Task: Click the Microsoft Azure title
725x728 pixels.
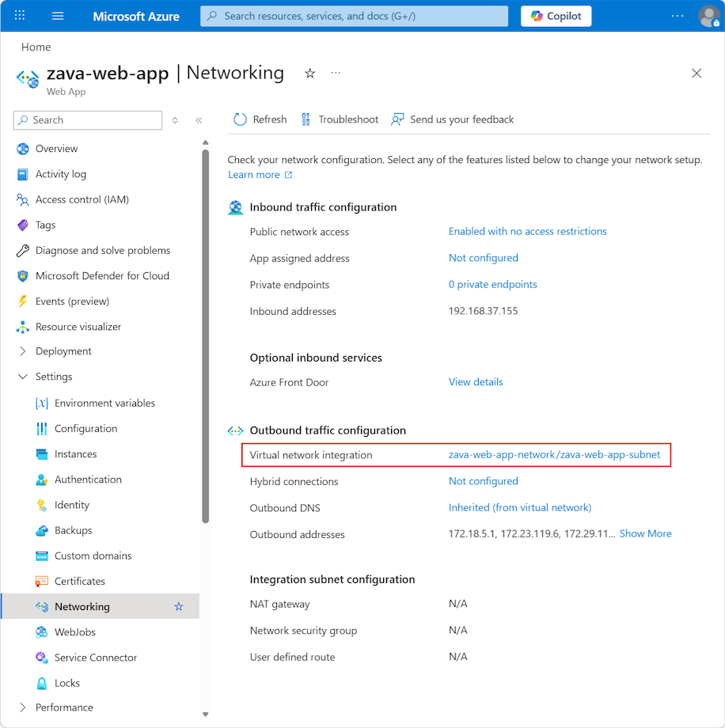Action: pyautogui.click(x=136, y=17)
